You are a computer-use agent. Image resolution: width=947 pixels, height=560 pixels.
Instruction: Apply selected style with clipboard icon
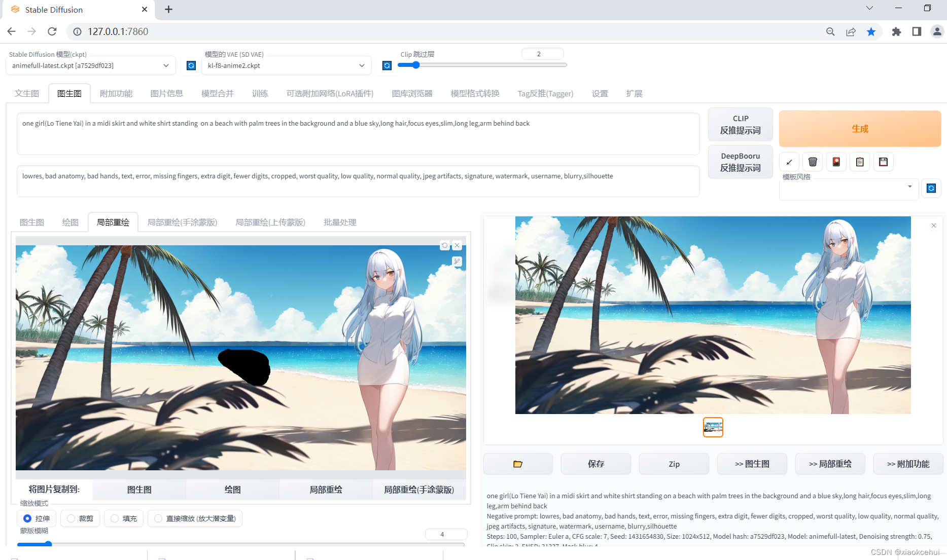860,162
